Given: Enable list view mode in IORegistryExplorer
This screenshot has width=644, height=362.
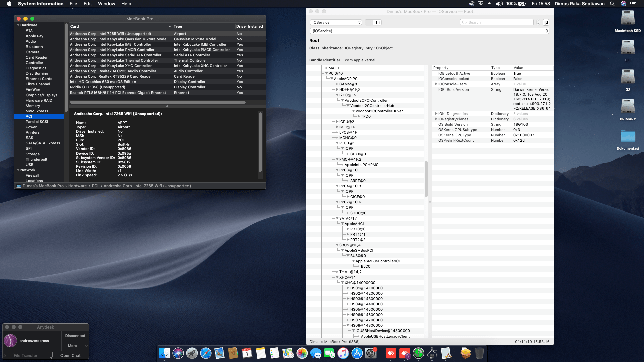Looking at the screenshot, I should click(x=369, y=22).
